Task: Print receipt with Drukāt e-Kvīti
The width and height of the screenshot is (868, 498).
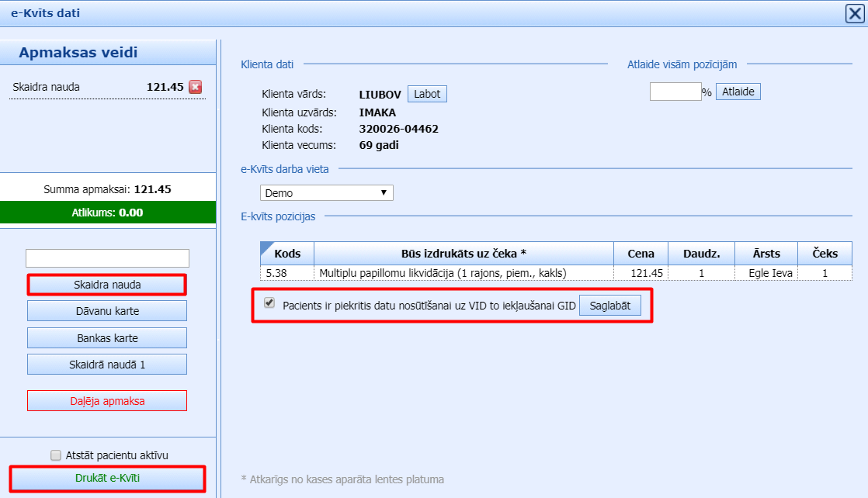Action: coord(107,479)
